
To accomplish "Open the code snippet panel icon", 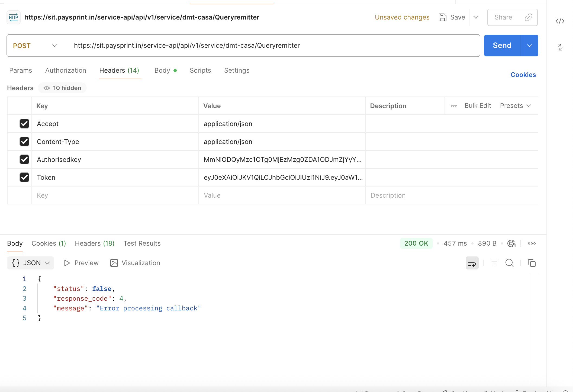I will click(x=560, y=21).
